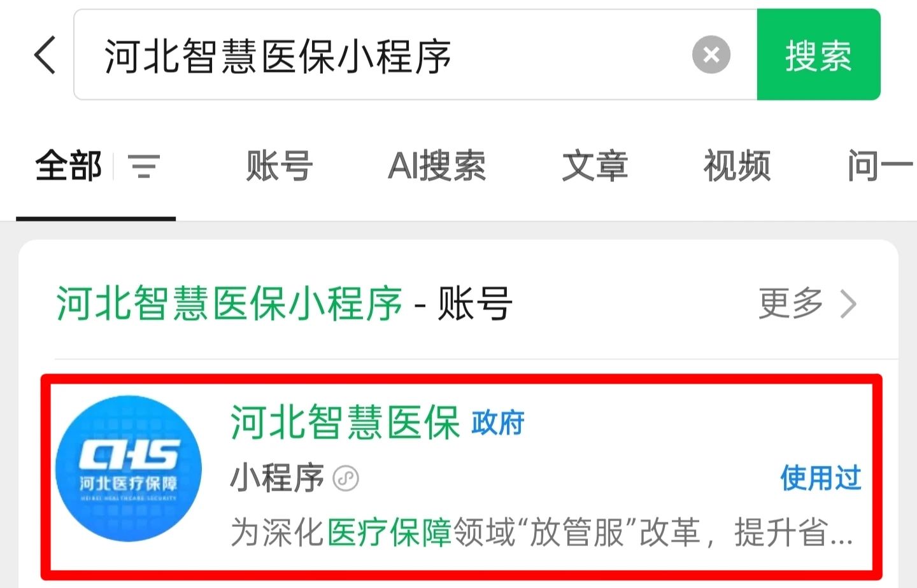Open the 河北智慧医保 mini program title
Screen dimensions: 917x588
tap(345, 422)
